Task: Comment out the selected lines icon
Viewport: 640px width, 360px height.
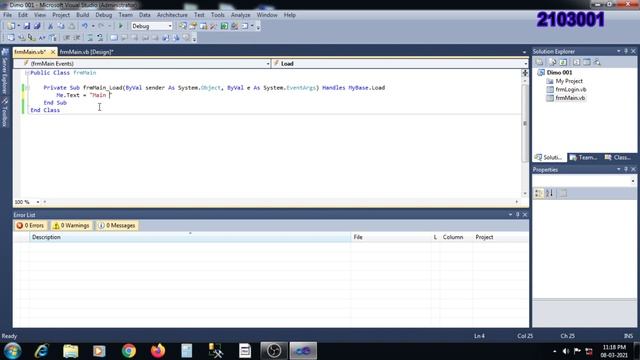Action: click(x=90, y=38)
